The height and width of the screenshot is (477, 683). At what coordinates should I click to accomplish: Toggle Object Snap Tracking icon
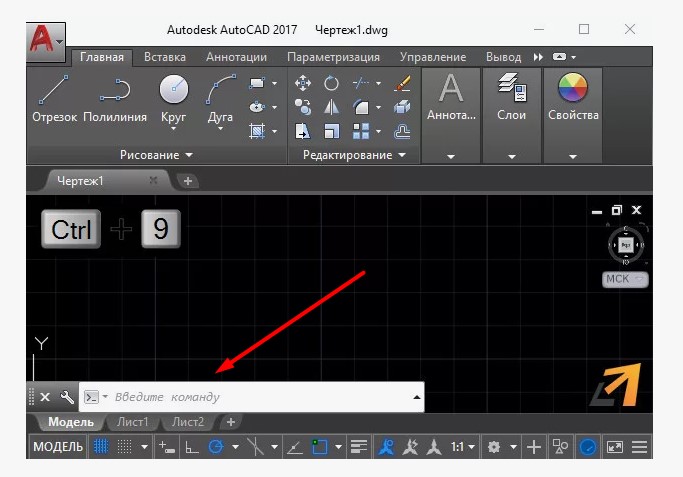pyautogui.click(x=295, y=447)
